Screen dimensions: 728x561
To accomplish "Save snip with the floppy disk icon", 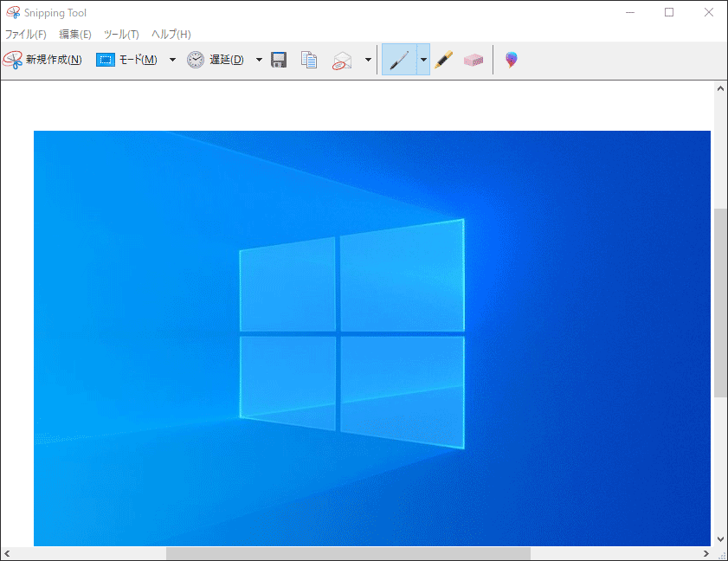I will pos(279,60).
